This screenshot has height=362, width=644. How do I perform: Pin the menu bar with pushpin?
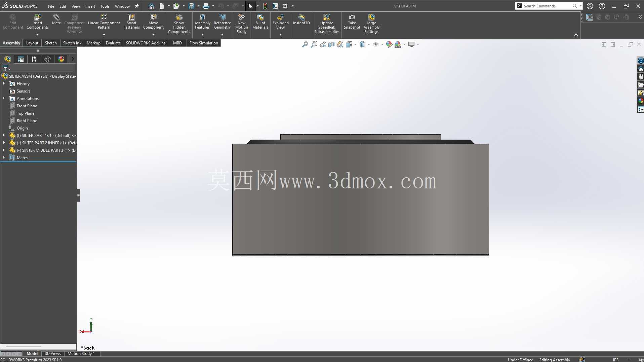click(137, 6)
